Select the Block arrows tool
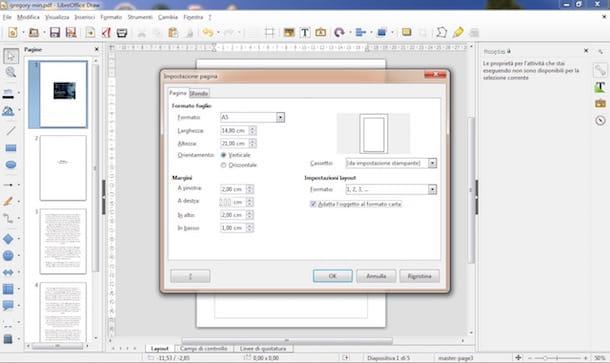Image resolution: width=610 pixels, height=363 pixels. pos(8,272)
